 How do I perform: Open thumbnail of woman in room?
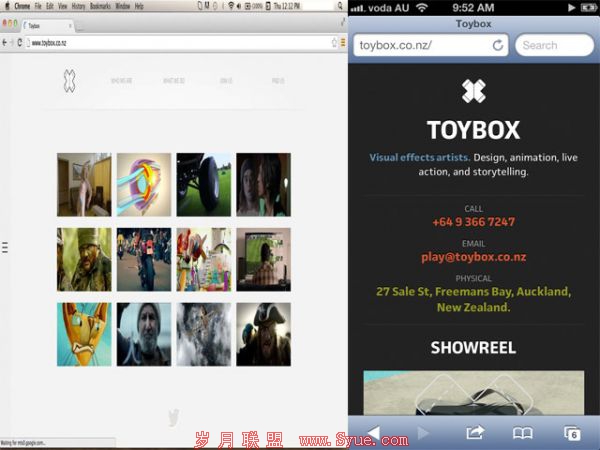point(84,184)
